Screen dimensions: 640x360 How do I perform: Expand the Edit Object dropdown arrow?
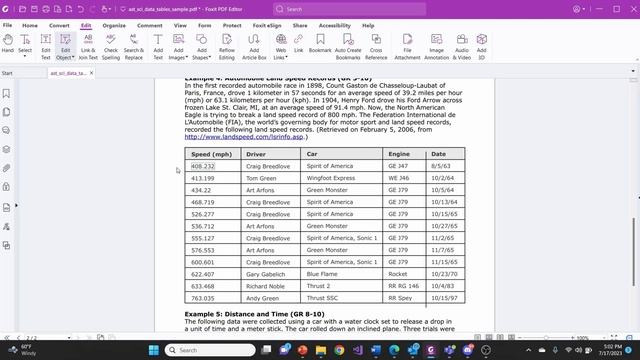[73, 58]
